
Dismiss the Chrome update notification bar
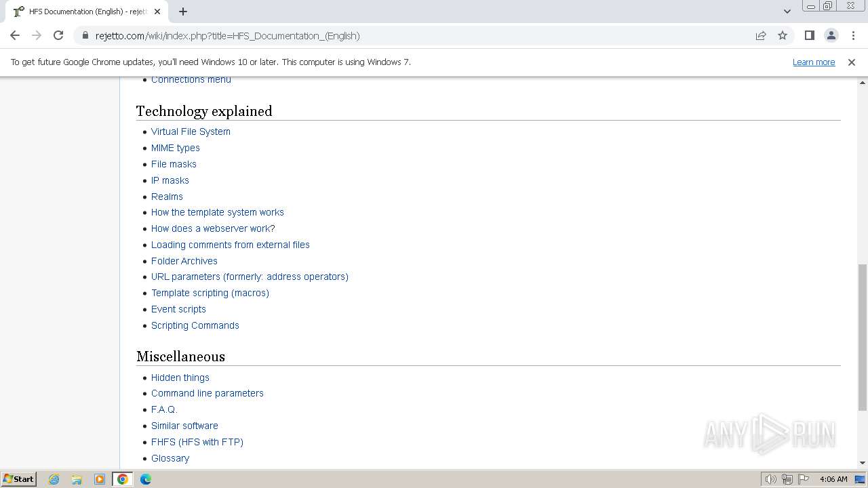[x=851, y=62]
